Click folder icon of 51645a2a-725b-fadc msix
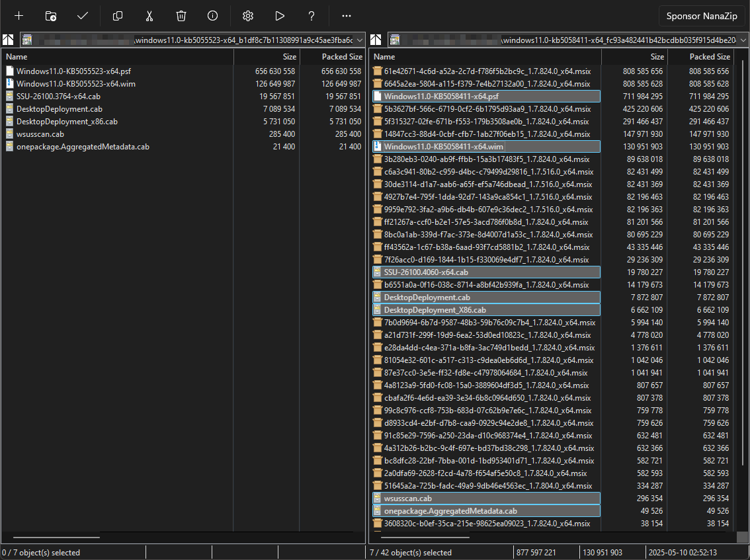This screenshot has height=560, width=750. point(378,485)
